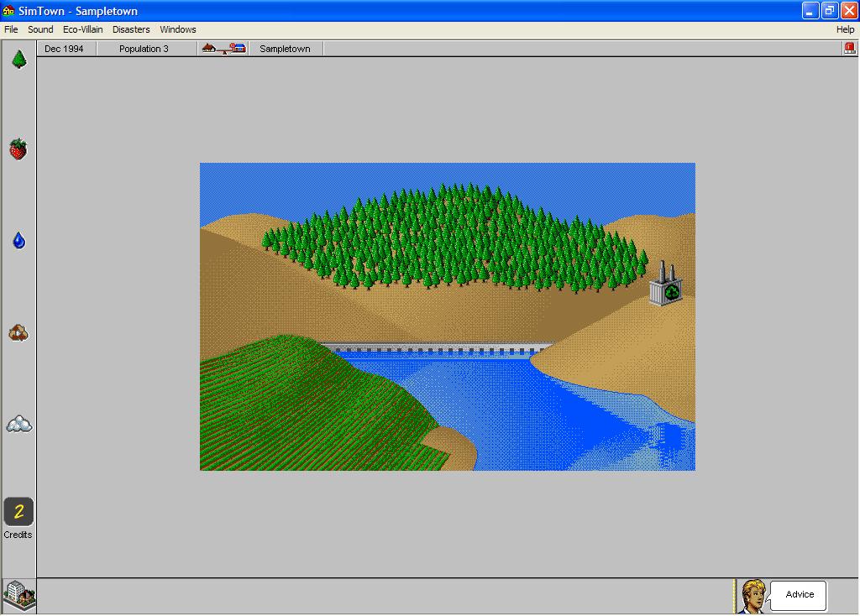Restore down the SimTown window
860x616 pixels.
pyautogui.click(x=830, y=10)
